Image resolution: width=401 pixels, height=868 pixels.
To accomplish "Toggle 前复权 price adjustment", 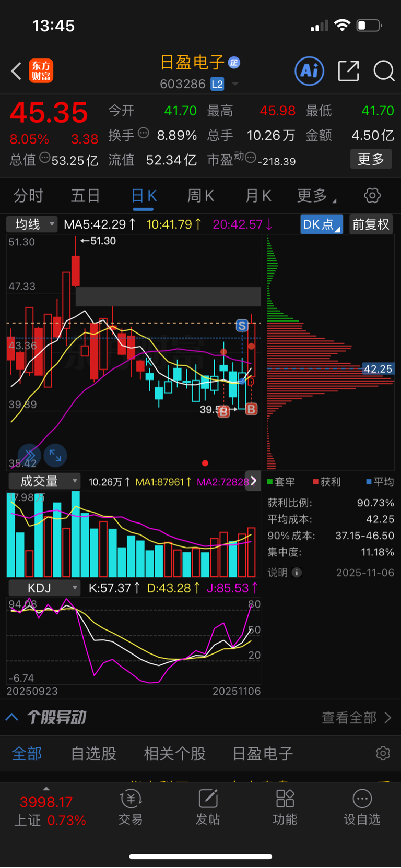I will [371, 224].
